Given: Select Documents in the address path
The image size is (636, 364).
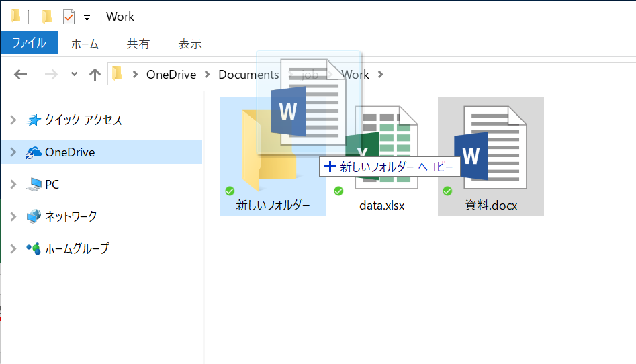Looking at the screenshot, I should (248, 75).
